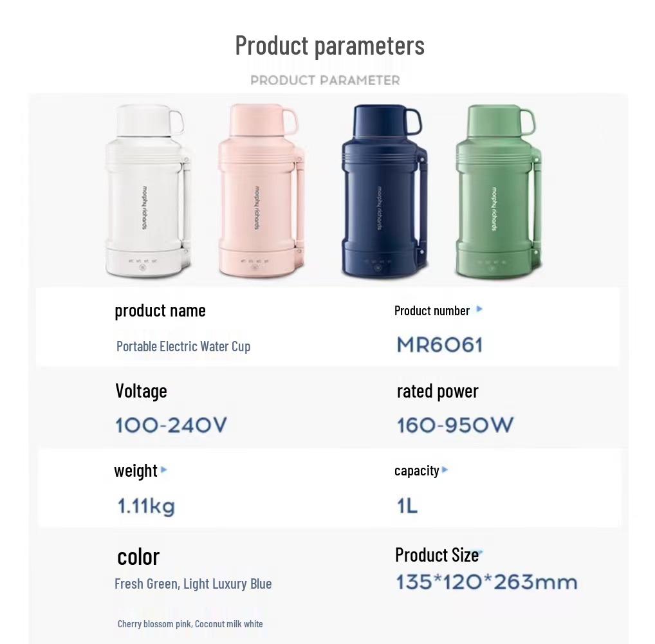This screenshot has width=655, height=644.
Task: Click the 1L capacity value
Action: tap(407, 506)
